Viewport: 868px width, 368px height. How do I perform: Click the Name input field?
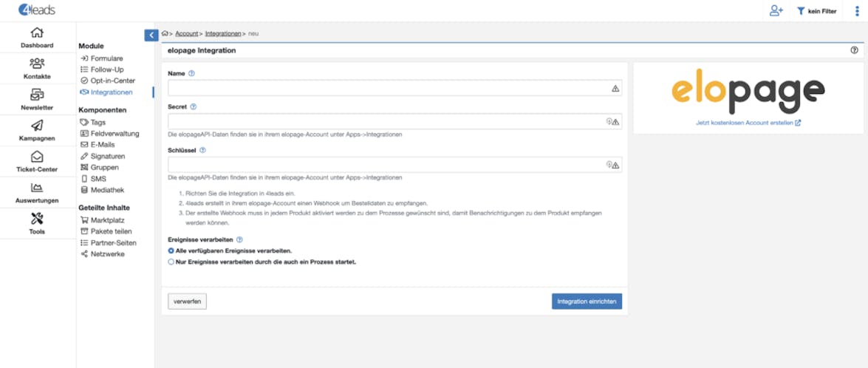(x=394, y=88)
